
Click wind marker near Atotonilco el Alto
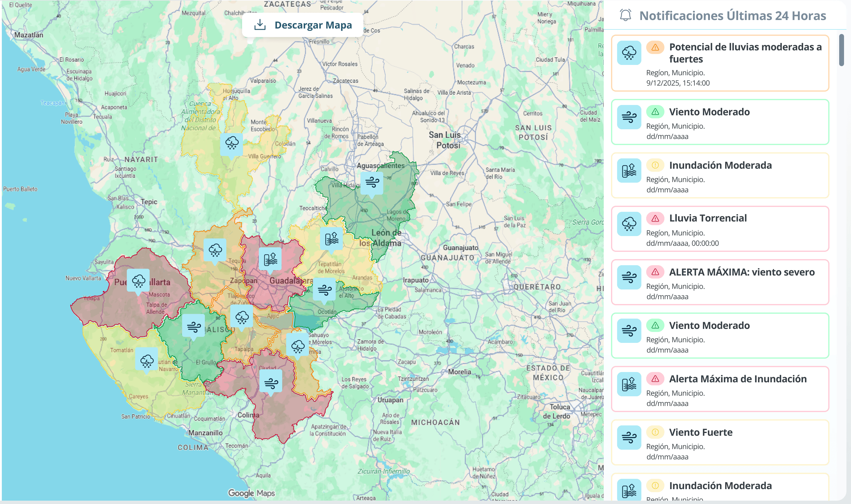click(324, 289)
